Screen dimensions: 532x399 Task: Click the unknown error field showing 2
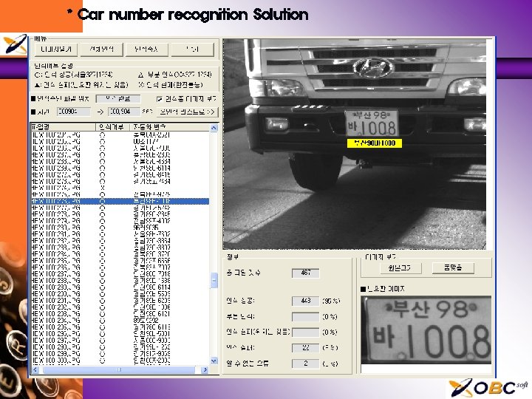point(305,364)
